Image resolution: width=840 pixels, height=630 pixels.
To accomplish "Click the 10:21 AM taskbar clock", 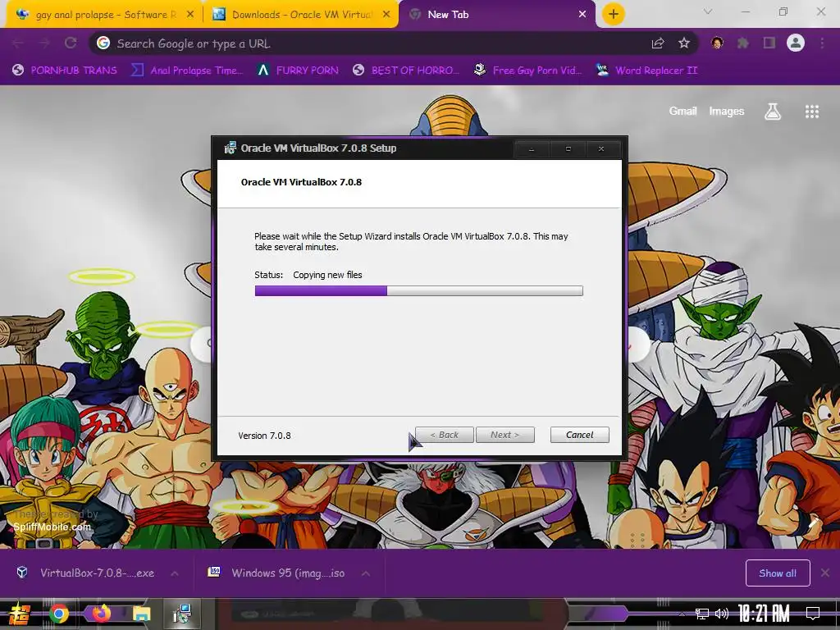I will click(764, 614).
